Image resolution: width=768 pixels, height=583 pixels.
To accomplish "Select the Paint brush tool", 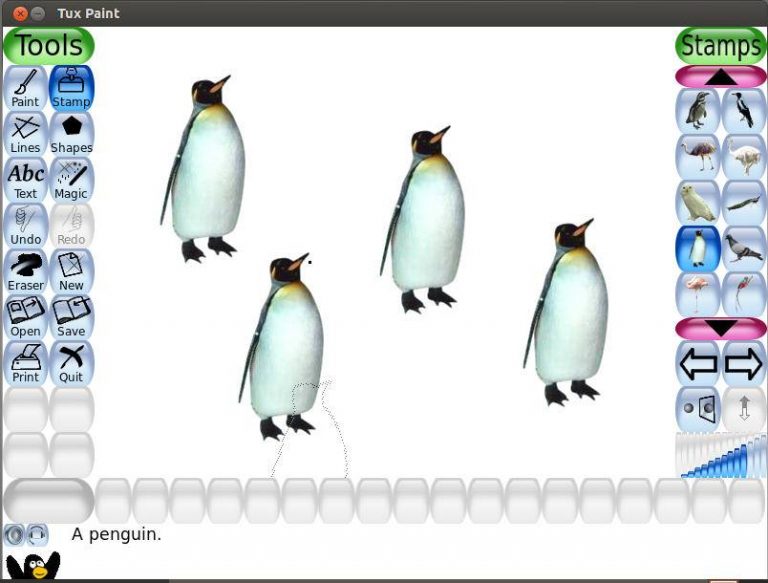I will 25,88.
